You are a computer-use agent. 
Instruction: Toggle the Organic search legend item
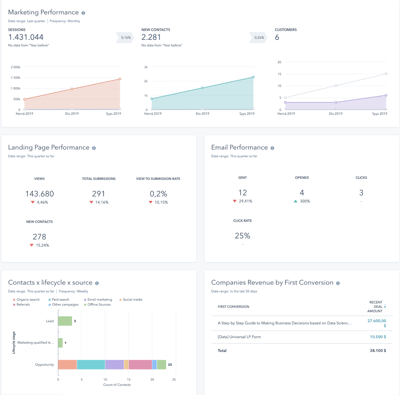[27, 299]
